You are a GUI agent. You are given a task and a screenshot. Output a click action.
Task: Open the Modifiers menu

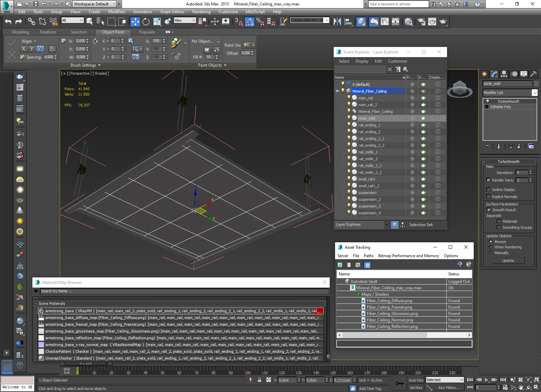coord(117,12)
